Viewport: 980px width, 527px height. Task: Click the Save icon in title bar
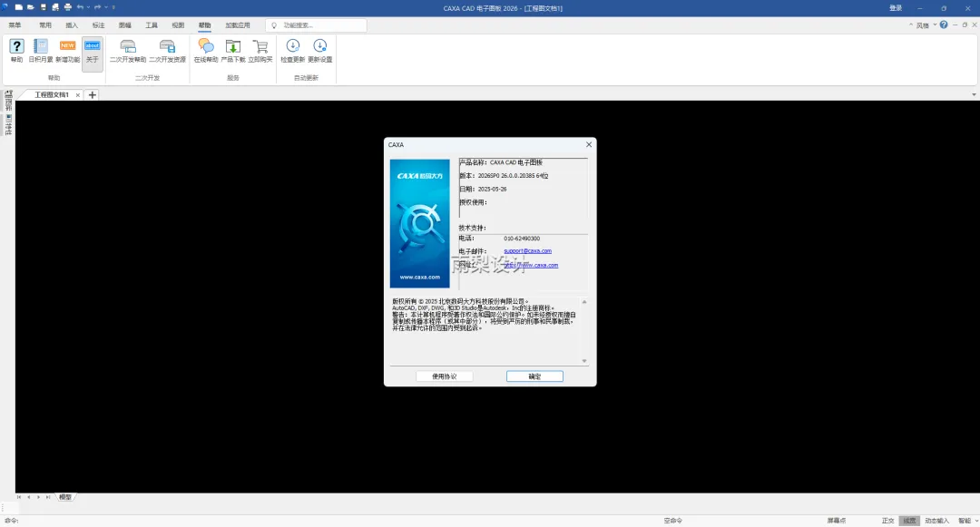[44, 7]
